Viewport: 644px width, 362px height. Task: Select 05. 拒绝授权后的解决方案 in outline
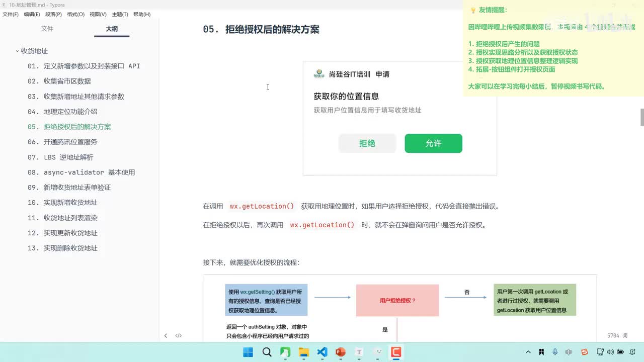[x=69, y=127]
